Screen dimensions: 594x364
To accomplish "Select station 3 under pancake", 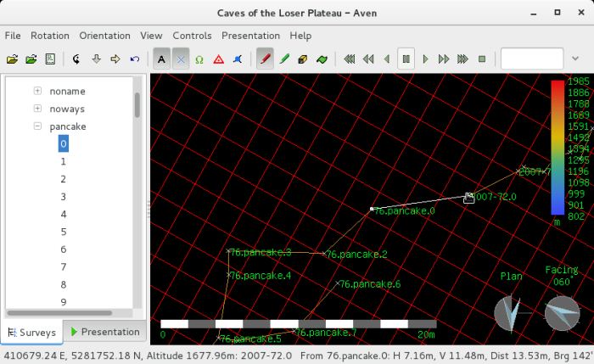I will 64,197.
